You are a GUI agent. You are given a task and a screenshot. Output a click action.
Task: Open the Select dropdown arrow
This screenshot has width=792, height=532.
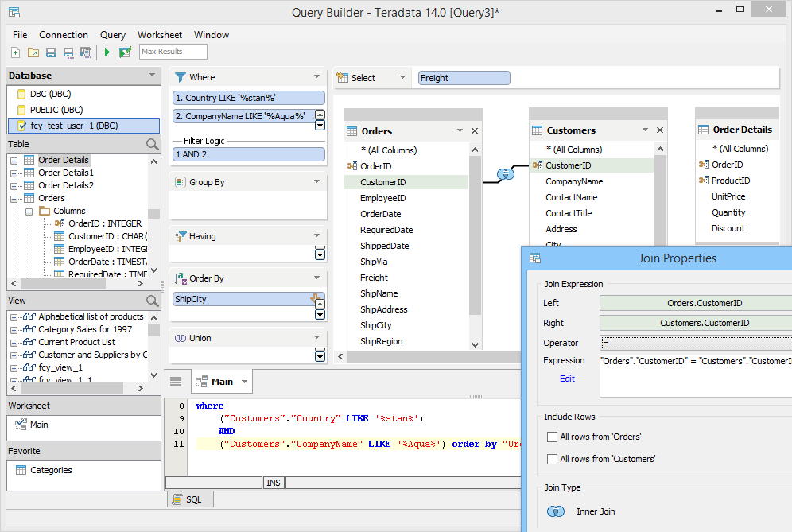(402, 77)
